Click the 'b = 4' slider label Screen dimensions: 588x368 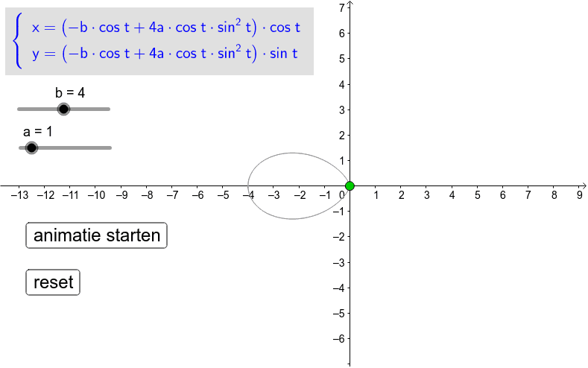pyautogui.click(x=70, y=92)
